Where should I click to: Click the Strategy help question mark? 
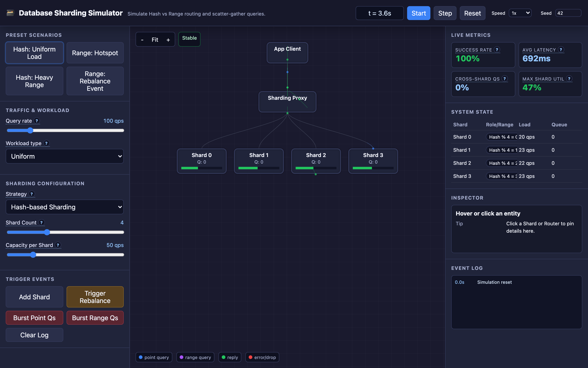tap(32, 194)
